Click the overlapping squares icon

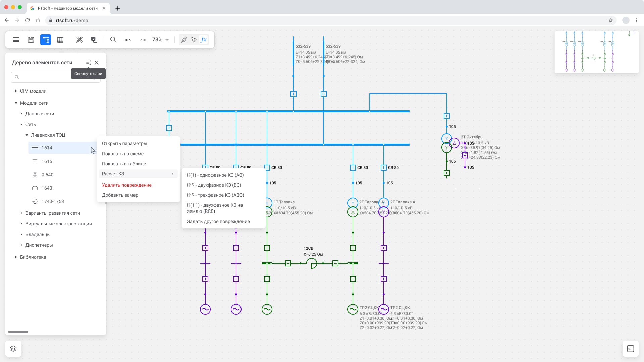pyautogui.click(x=94, y=40)
